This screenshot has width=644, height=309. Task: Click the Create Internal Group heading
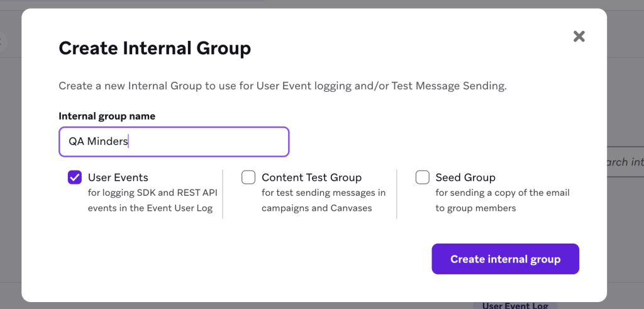click(155, 48)
